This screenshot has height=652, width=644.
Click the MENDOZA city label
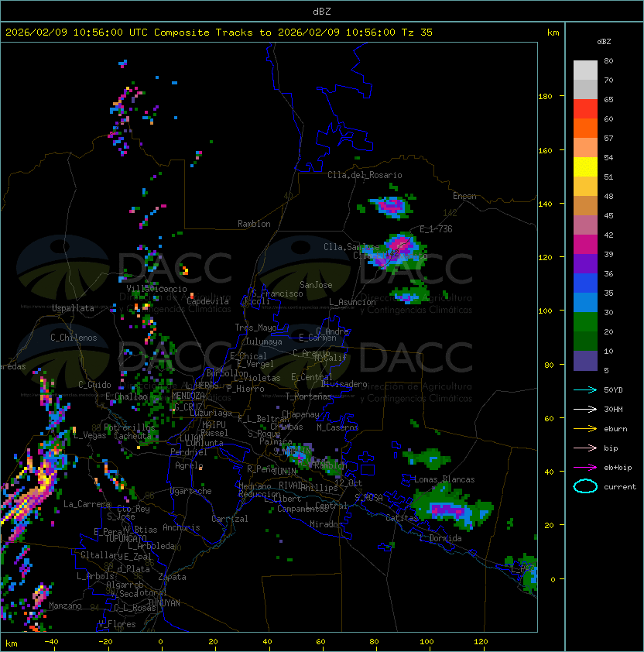[x=188, y=396]
